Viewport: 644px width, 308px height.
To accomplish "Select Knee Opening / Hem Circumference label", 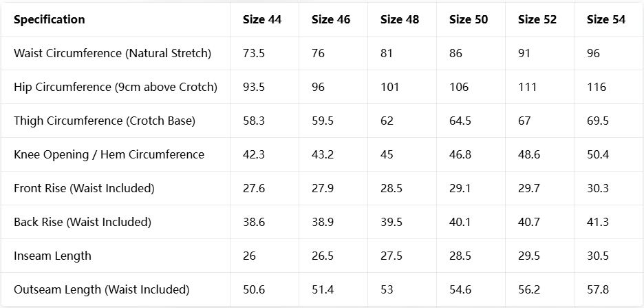I will point(109,154).
